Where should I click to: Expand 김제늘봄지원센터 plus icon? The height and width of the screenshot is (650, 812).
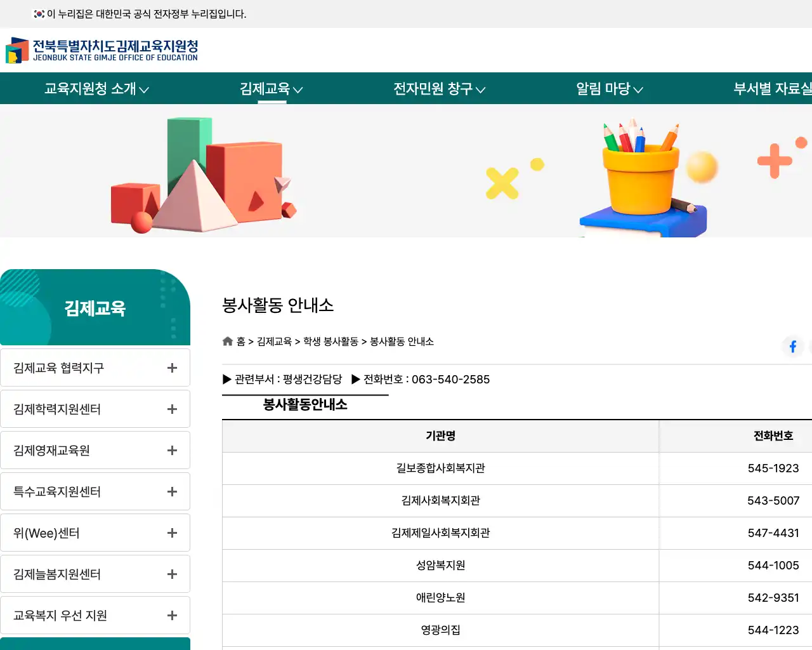tap(172, 574)
